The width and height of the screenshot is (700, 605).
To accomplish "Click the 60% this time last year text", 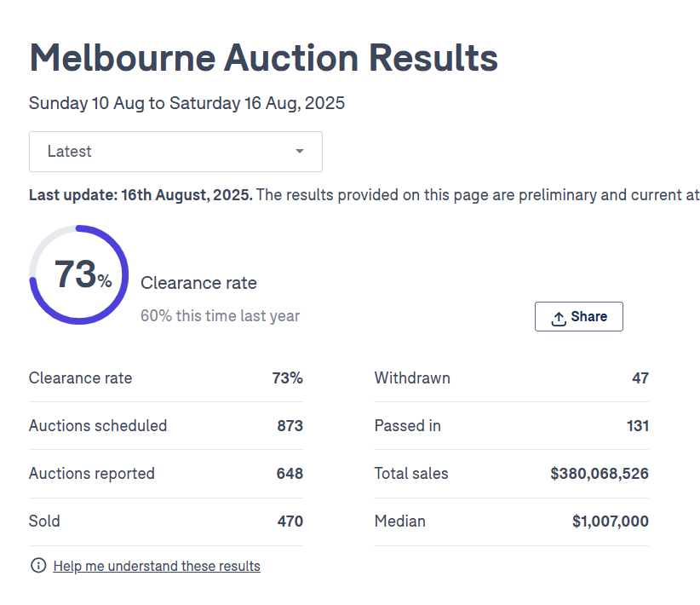I will (x=220, y=316).
